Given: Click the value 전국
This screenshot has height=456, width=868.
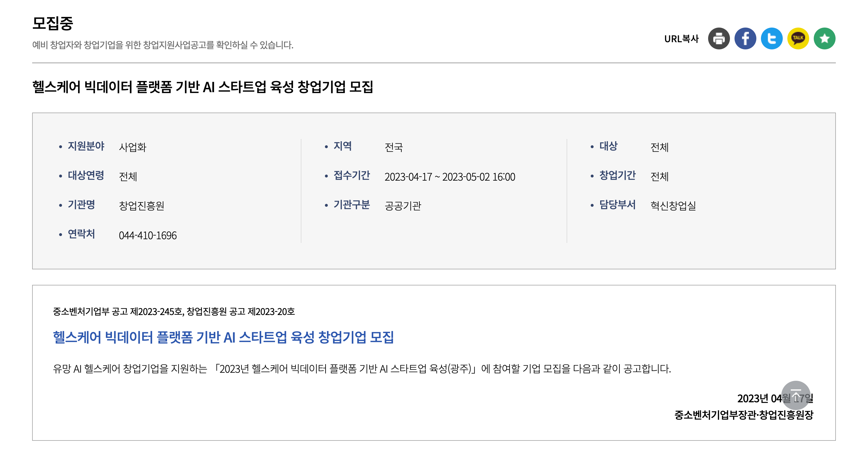Looking at the screenshot, I should (x=394, y=147).
